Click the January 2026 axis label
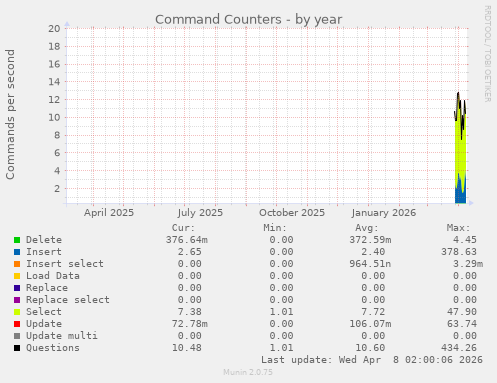This screenshot has height=383, width=497. pos(383,213)
